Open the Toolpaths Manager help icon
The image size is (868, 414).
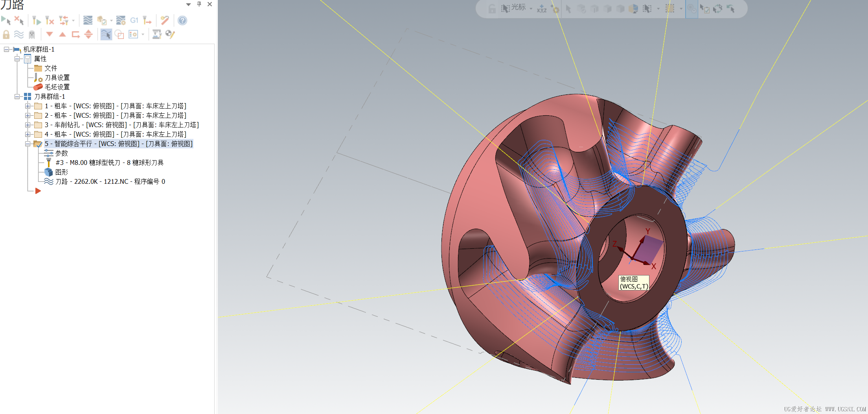point(182,20)
